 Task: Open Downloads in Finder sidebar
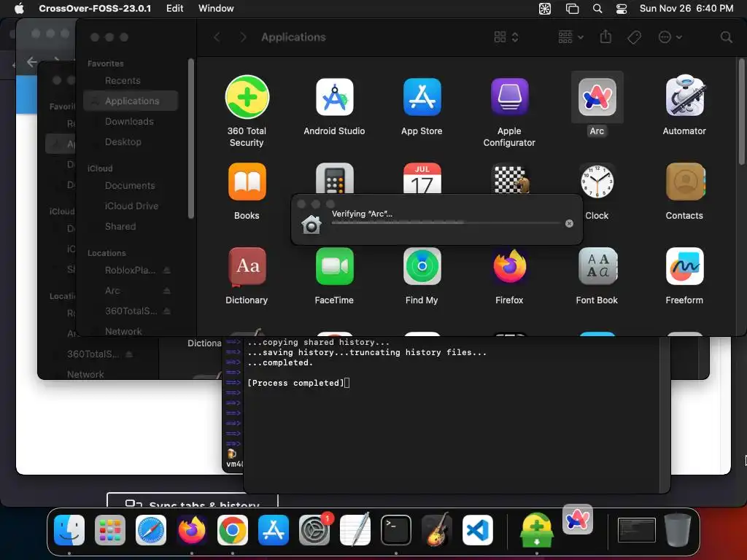[131, 122]
